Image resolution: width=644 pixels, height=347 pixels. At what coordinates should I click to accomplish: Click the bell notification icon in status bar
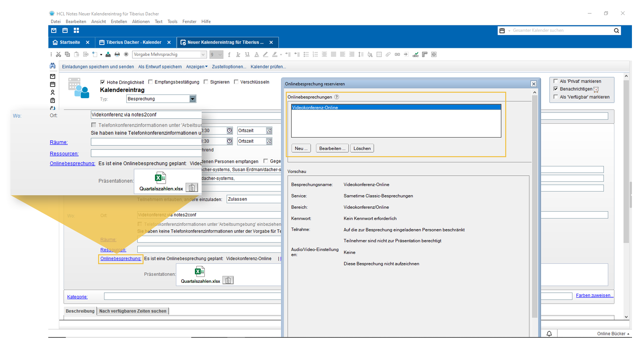click(x=549, y=334)
